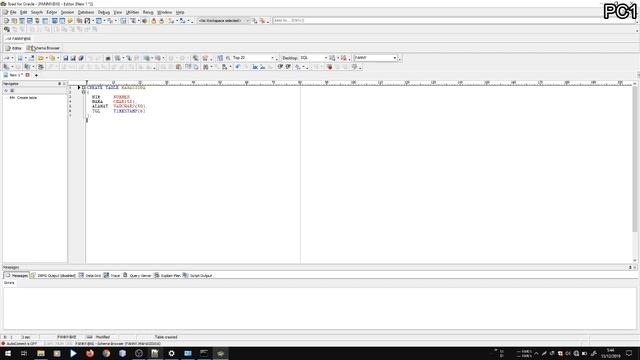Click the VARCHAR2(50) datatype in editor
This screenshot has height=360, width=640.
click(x=129, y=106)
